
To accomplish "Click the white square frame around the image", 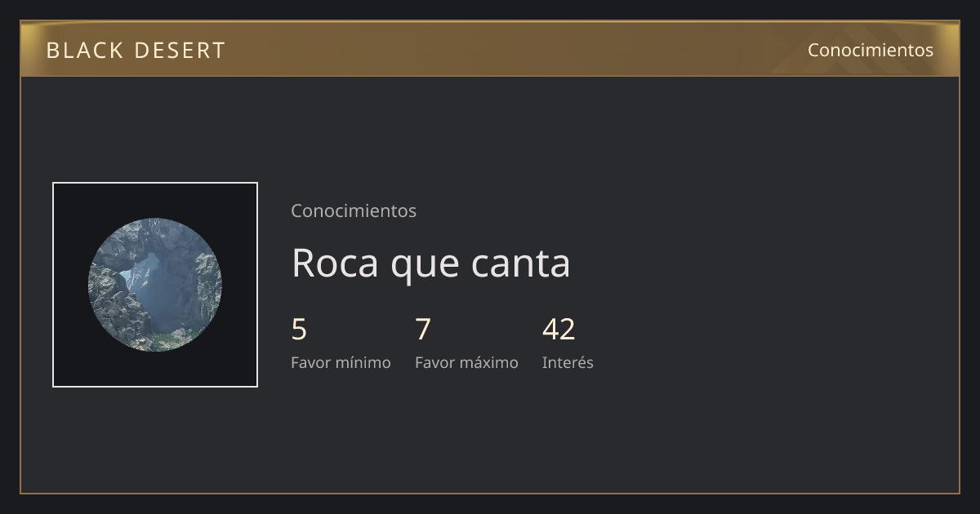I will click(155, 184).
